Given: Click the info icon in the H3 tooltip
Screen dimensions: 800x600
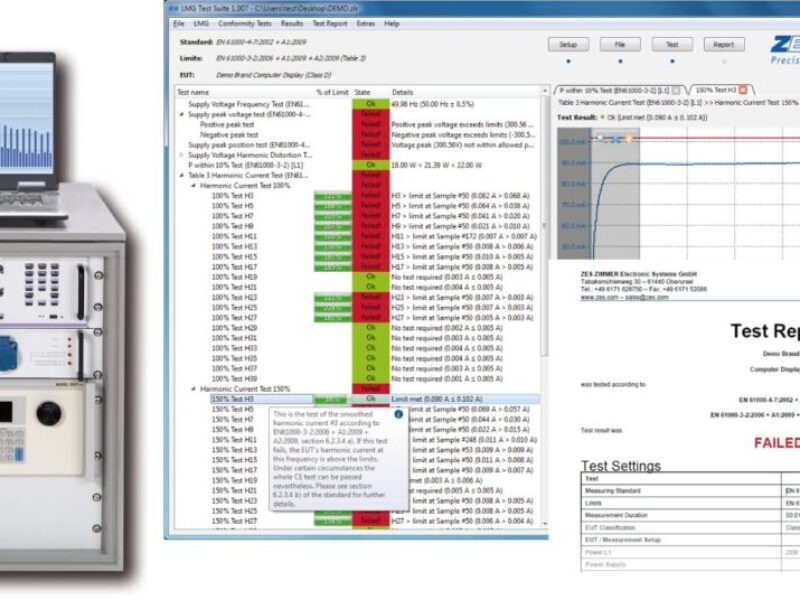Looking at the screenshot, I should [x=399, y=414].
